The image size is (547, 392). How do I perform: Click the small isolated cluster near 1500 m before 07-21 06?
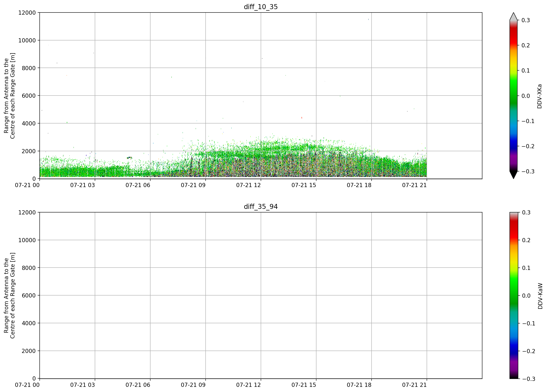pos(129,158)
